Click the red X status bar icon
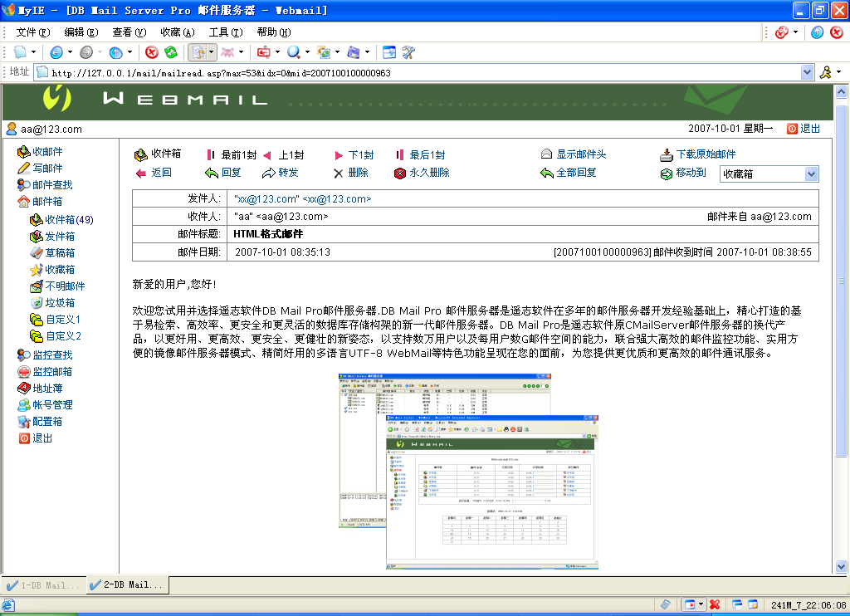 point(715,604)
